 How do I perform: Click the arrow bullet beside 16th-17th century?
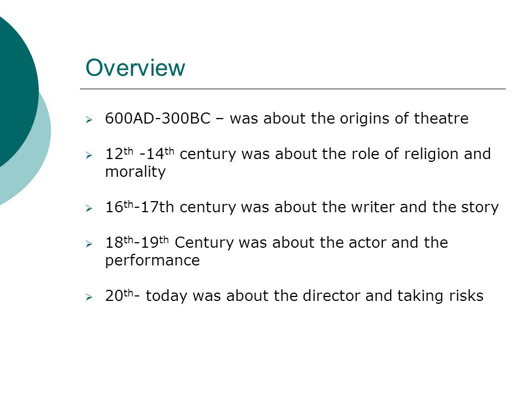click(x=89, y=208)
